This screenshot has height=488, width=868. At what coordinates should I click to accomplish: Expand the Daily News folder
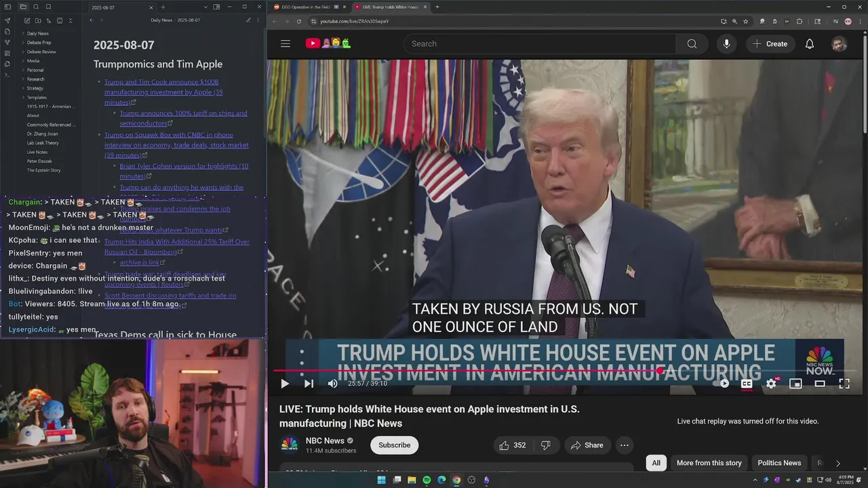coord(38,33)
